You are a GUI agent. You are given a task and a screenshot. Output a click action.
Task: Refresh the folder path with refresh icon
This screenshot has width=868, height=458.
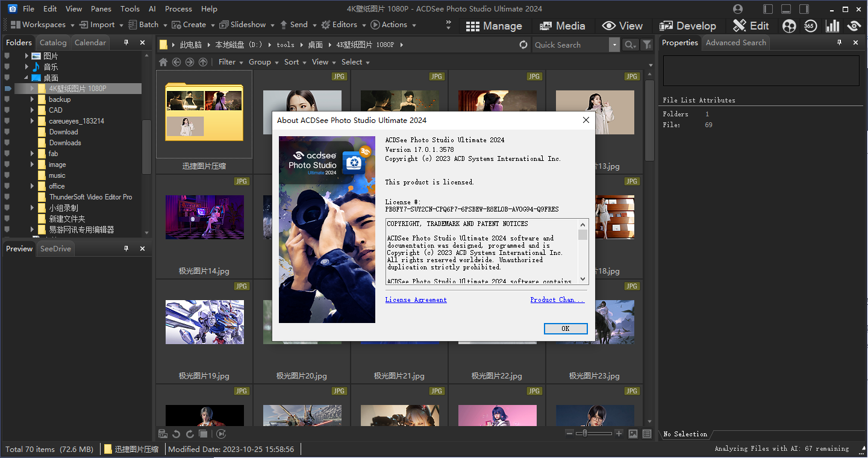[523, 45]
